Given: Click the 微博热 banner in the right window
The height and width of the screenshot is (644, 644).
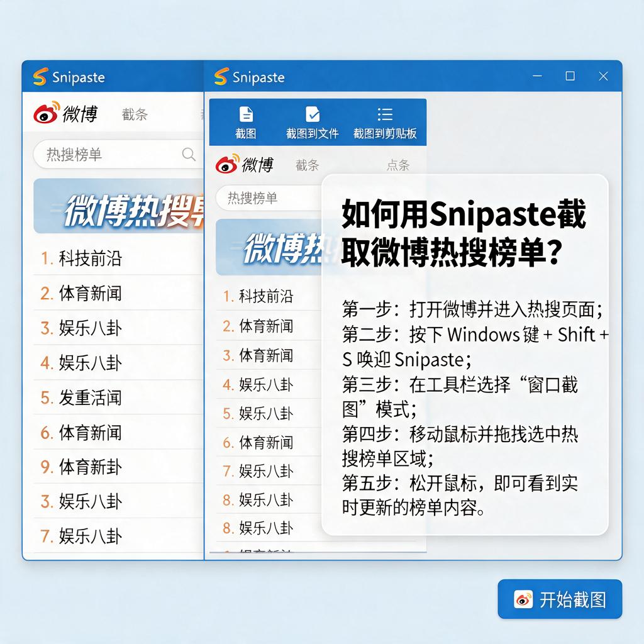Looking at the screenshot, I should [269, 247].
